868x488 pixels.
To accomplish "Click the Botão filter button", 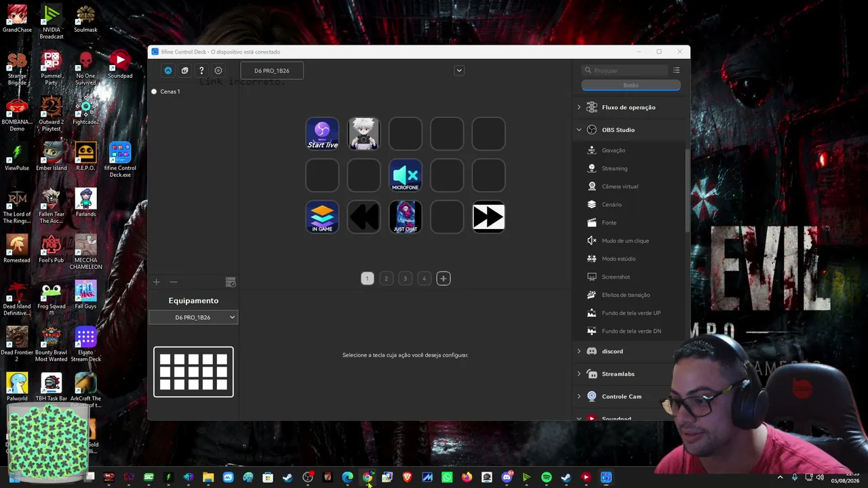I will click(631, 85).
